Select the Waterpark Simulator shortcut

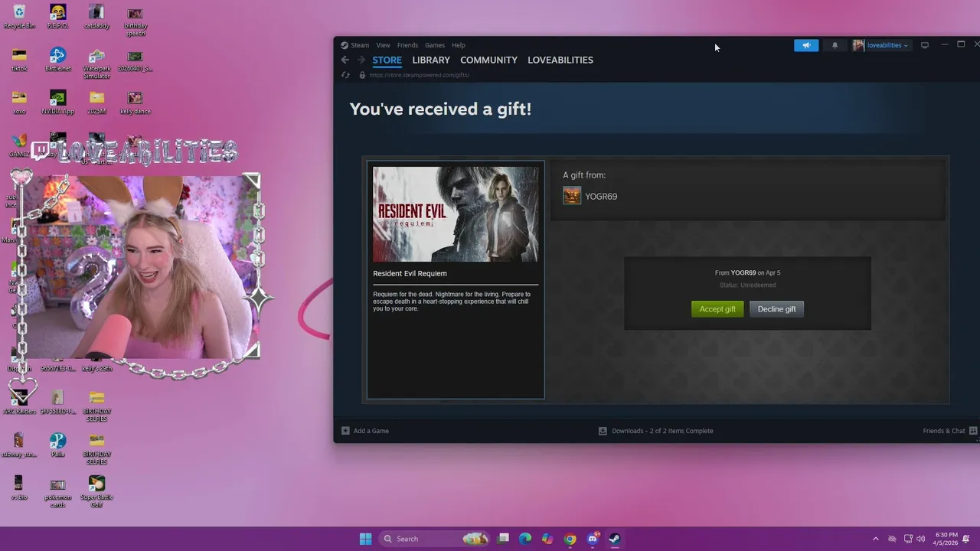(96, 64)
